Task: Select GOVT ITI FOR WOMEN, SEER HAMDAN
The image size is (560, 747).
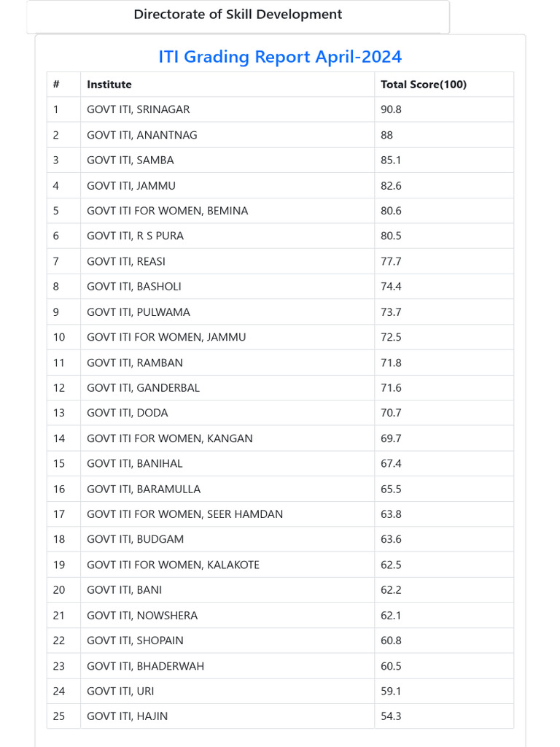Action: click(x=184, y=514)
